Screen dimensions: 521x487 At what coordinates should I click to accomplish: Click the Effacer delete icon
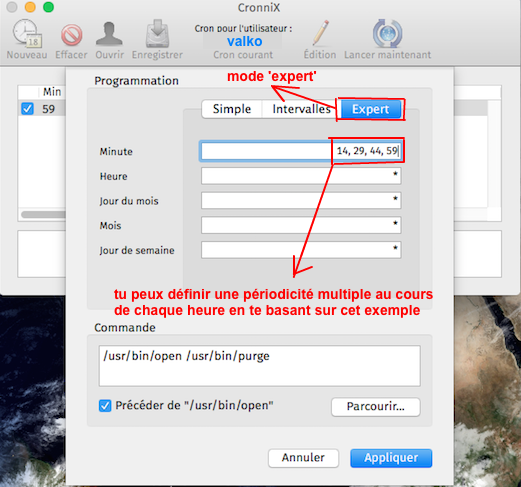tap(71, 34)
